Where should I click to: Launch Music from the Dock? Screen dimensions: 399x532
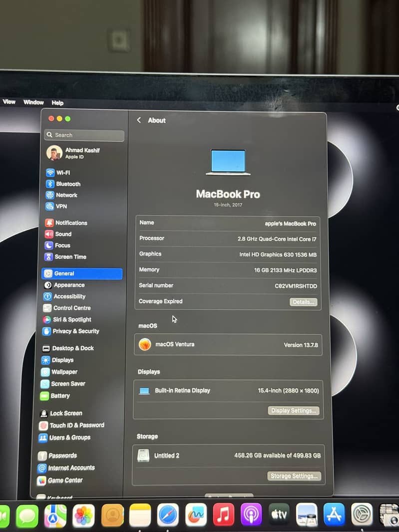(x=223, y=515)
